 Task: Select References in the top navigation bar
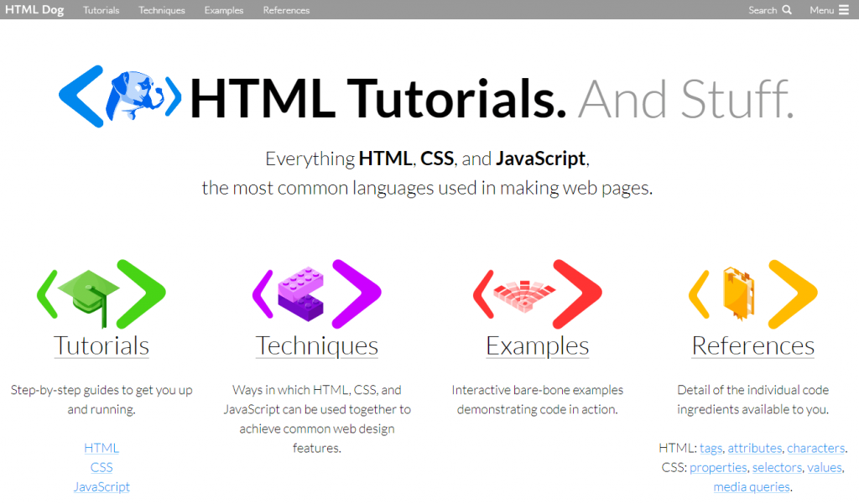pos(286,10)
